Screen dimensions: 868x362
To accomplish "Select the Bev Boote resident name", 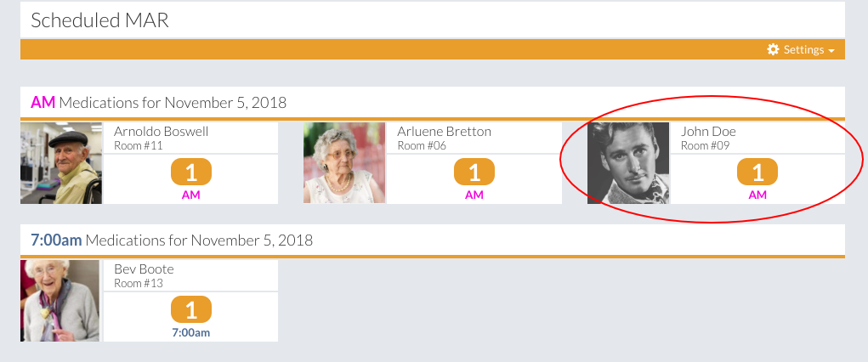I will (144, 269).
